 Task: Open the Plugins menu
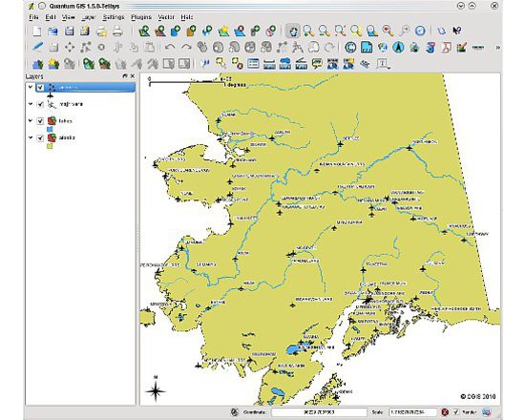(x=141, y=17)
